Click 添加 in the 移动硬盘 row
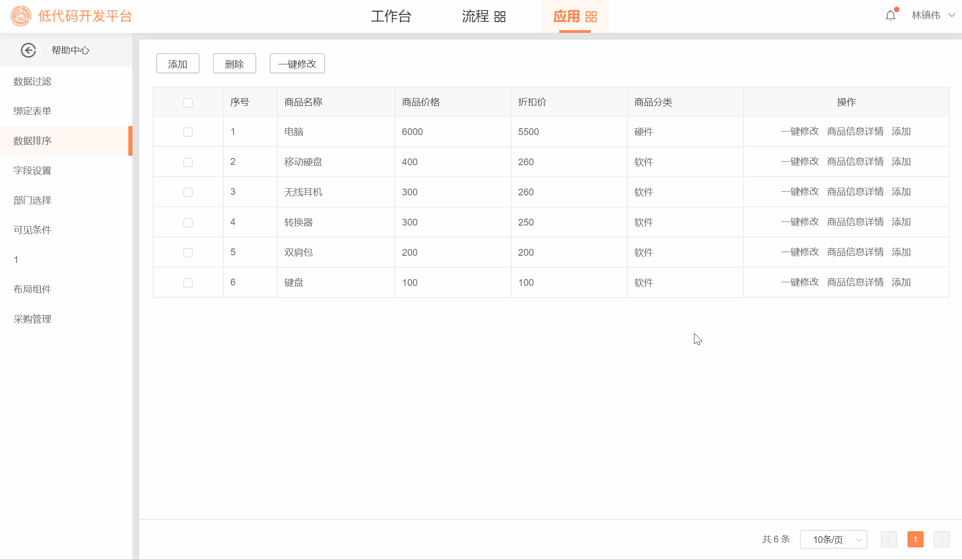 point(901,162)
